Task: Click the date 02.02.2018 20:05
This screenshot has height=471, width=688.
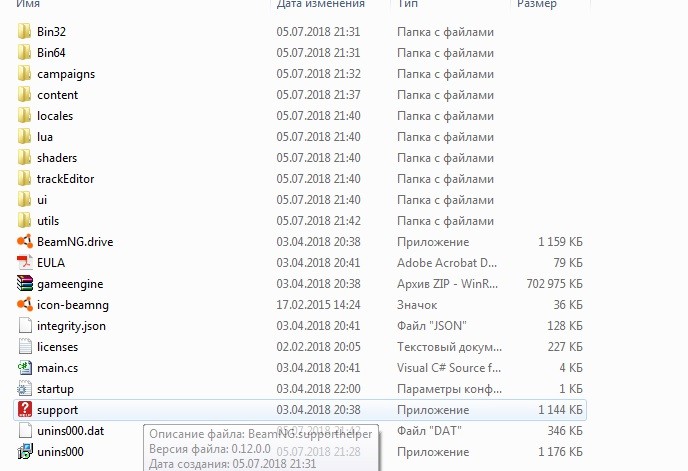Action: (319, 347)
